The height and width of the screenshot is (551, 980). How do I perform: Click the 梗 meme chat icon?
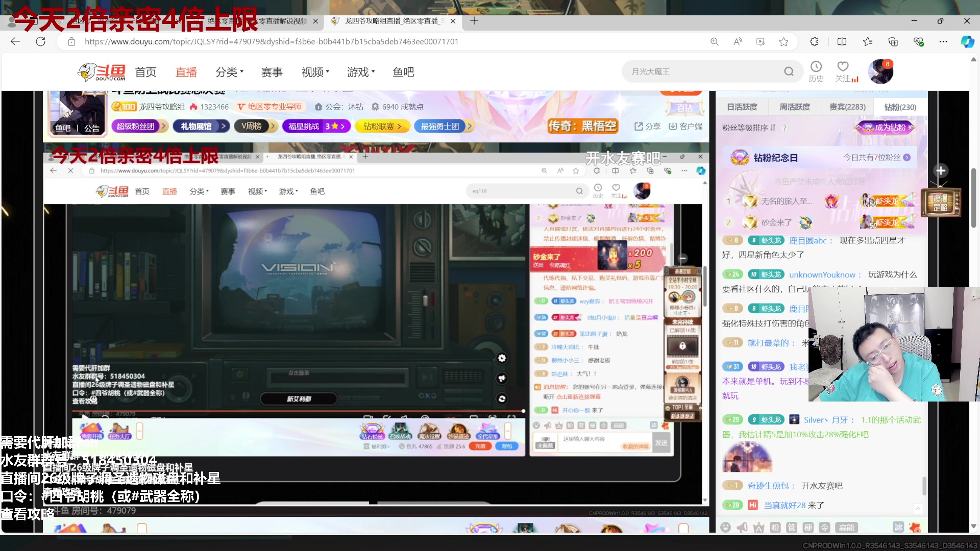(x=808, y=527)
